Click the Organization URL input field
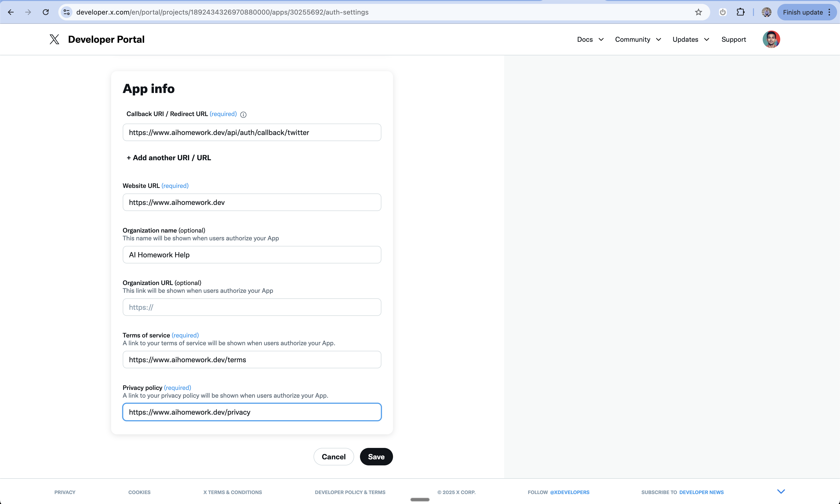 click(252, 307)
